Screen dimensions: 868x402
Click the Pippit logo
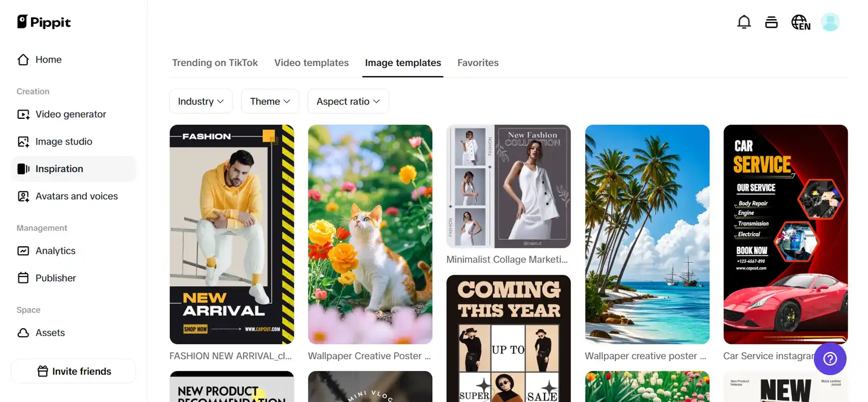tap(44, 23)
